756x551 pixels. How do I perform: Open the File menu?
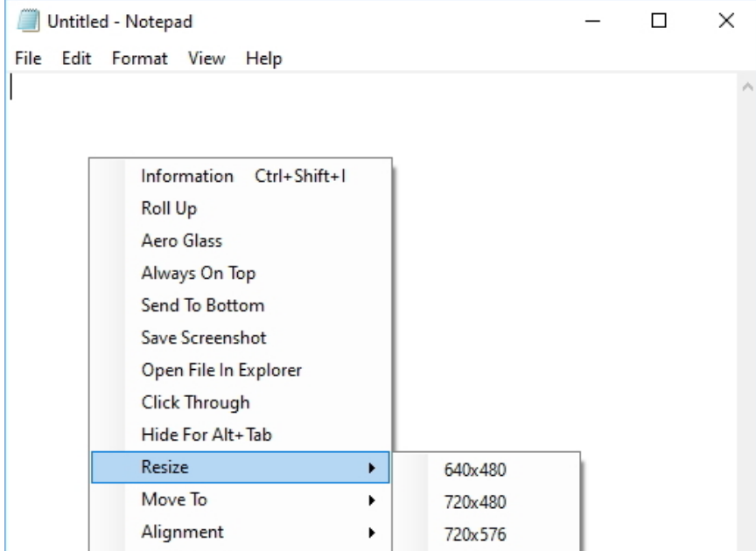(28, 59)
